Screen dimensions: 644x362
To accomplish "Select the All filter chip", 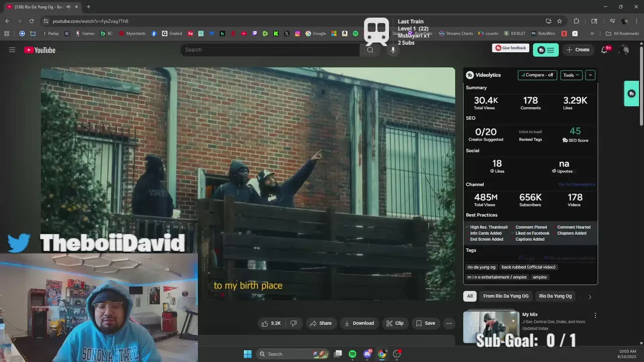I will pyautogui.click(x=470, y=296).
